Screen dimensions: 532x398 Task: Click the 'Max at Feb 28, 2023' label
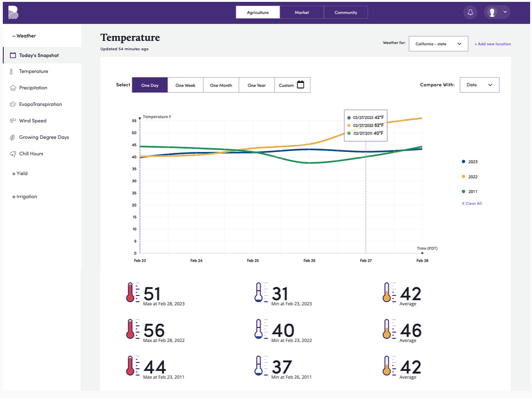coord(164,304)
